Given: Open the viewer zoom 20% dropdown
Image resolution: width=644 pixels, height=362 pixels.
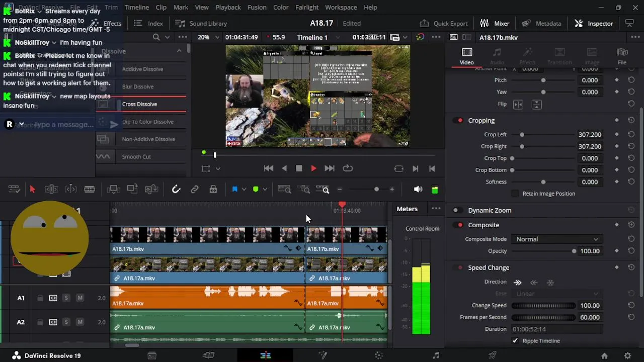Looking at the screenshot, I should pos(209,37).
